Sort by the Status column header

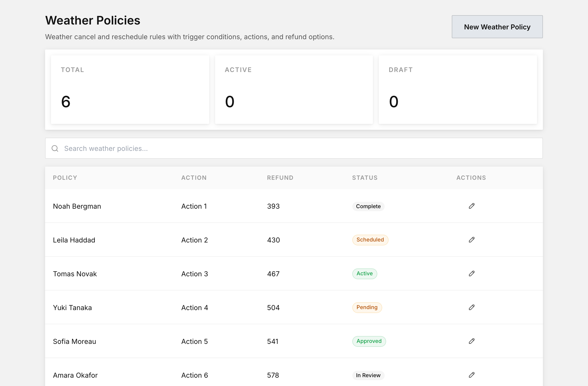click(365, 178)
